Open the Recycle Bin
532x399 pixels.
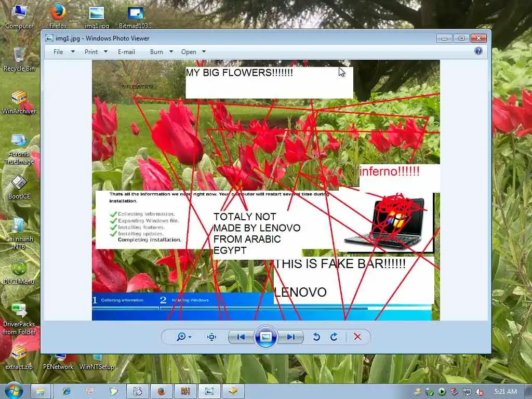point(19,59)
